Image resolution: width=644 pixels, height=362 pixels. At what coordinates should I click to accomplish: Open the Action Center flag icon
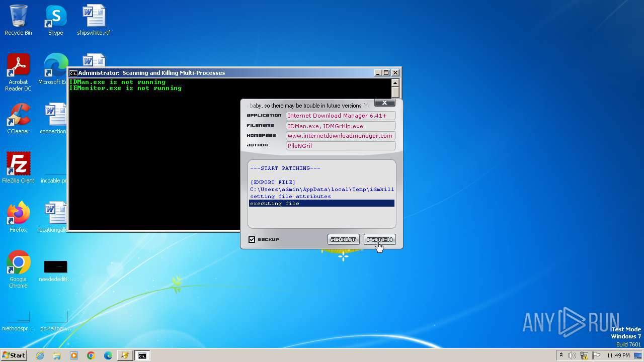[x=596, y=355]
